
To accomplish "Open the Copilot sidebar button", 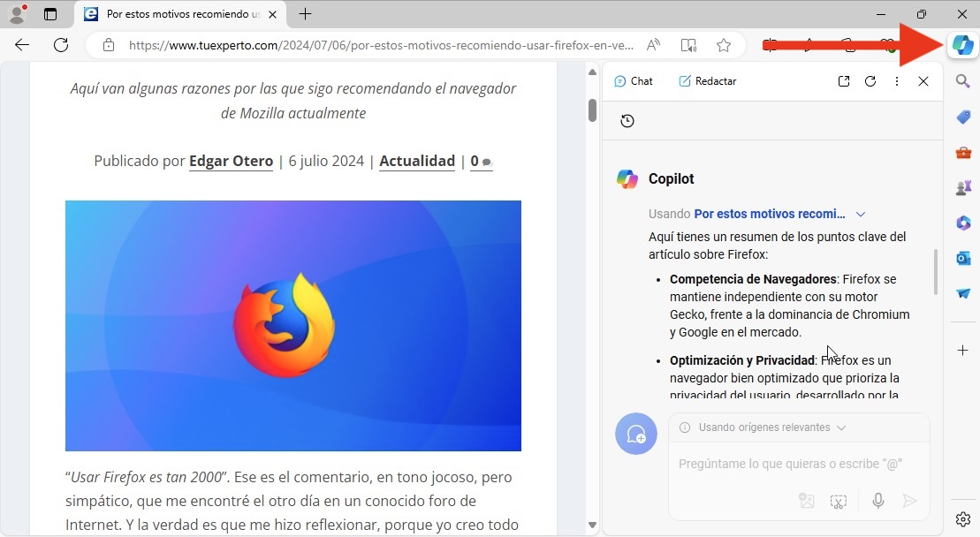I will click(x=962, y=45).
